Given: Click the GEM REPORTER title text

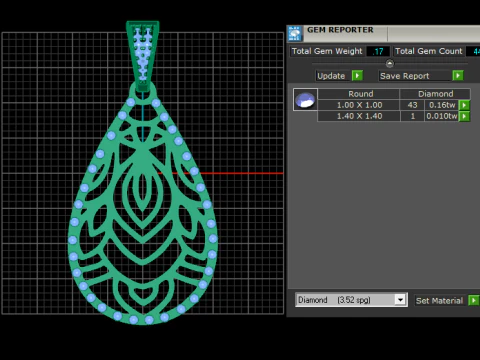Looking at the screenshot, I should tap(340, 30).
